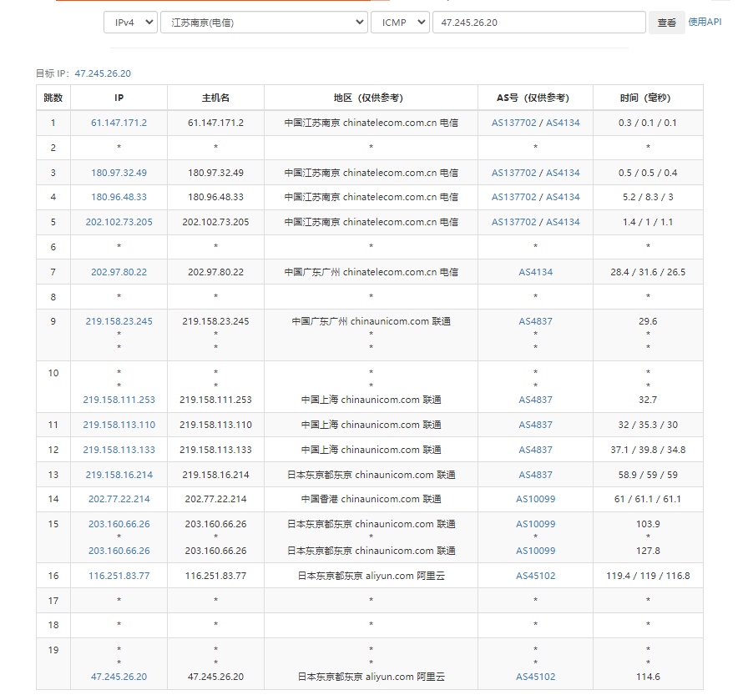Select time cell 119.4 / 119 / 116.8
This screenshot has width=748, height=700.
[648, 576]
